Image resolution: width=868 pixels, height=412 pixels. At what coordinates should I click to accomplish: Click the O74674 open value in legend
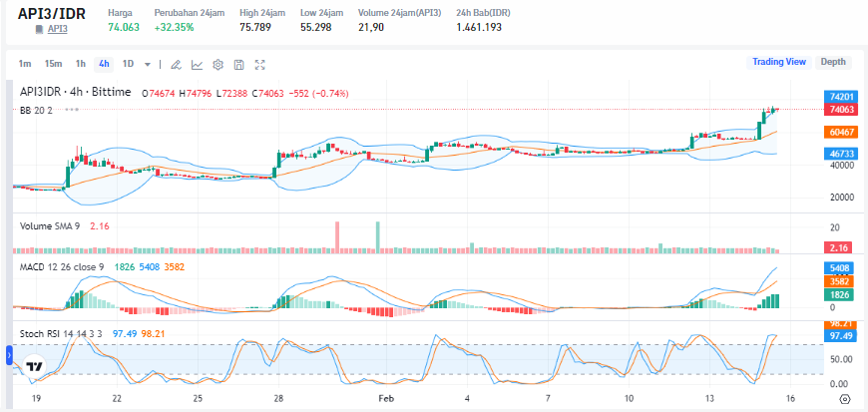159,94
